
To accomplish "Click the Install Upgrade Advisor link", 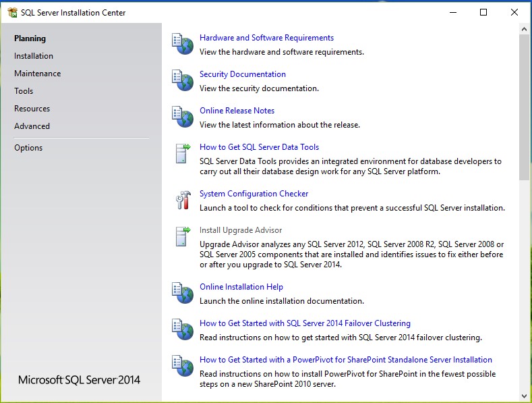I will click(x=241, y=230).
